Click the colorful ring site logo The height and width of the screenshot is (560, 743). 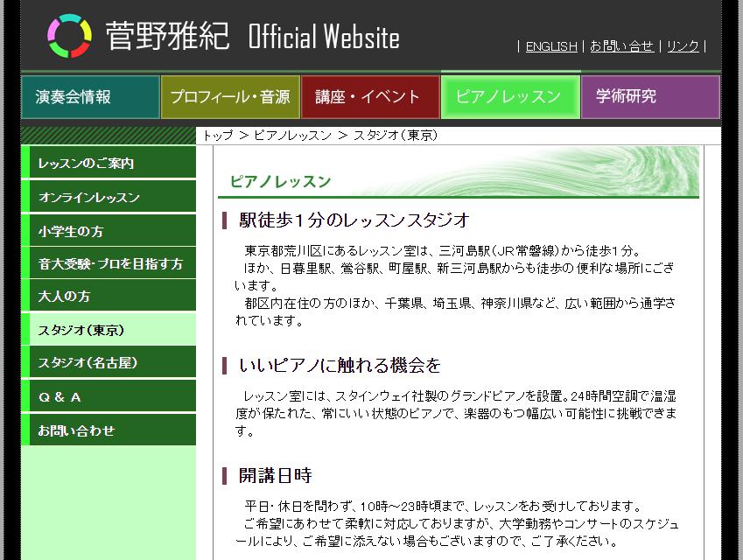coord(69,37)
